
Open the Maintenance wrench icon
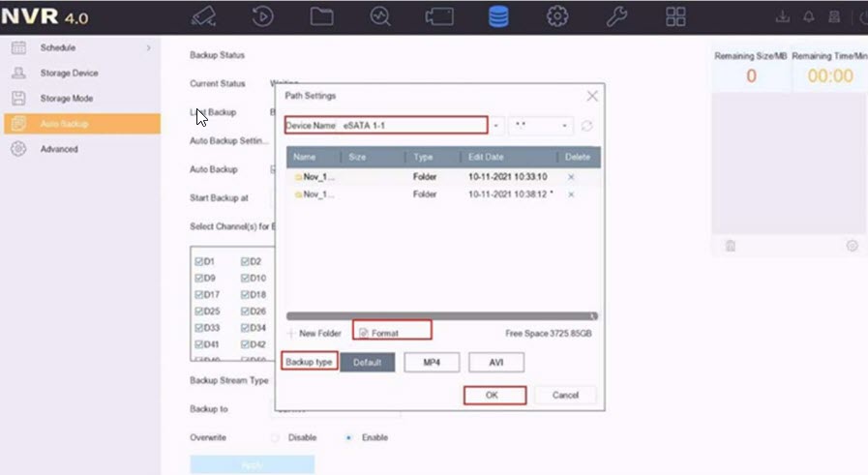[616, 16]
